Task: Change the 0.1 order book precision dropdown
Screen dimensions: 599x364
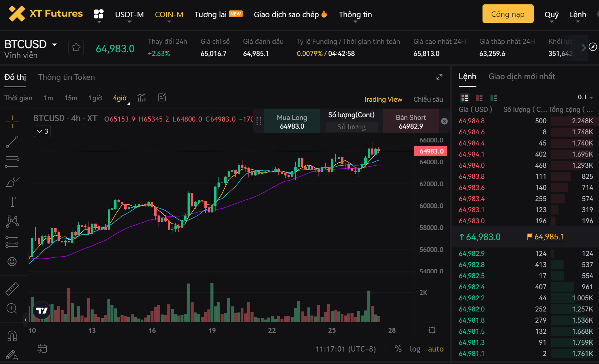Action: click(585, 97)
